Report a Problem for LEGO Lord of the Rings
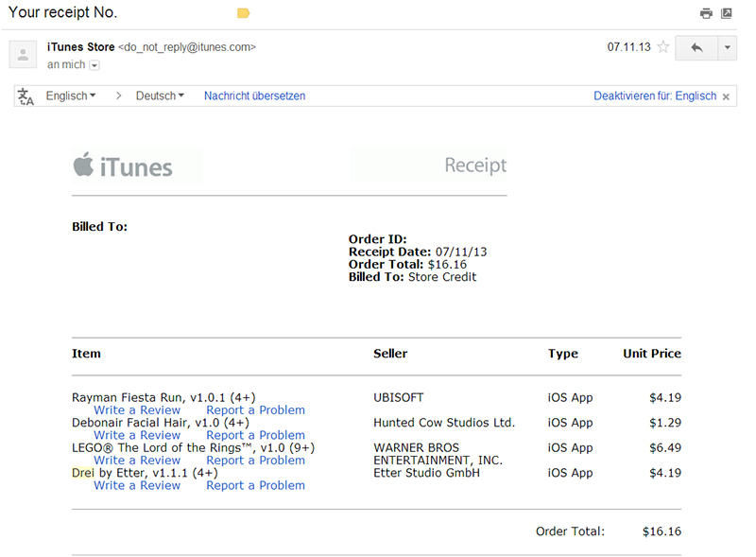 coord(255,460)
